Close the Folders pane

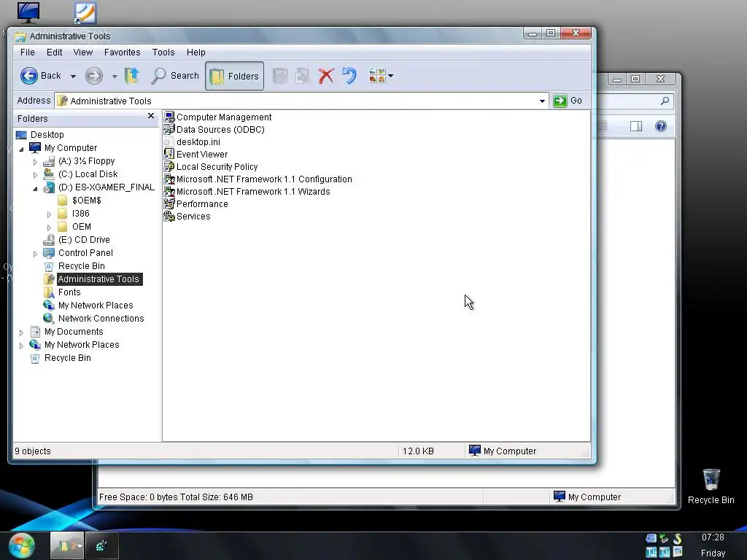coord(151,116)
